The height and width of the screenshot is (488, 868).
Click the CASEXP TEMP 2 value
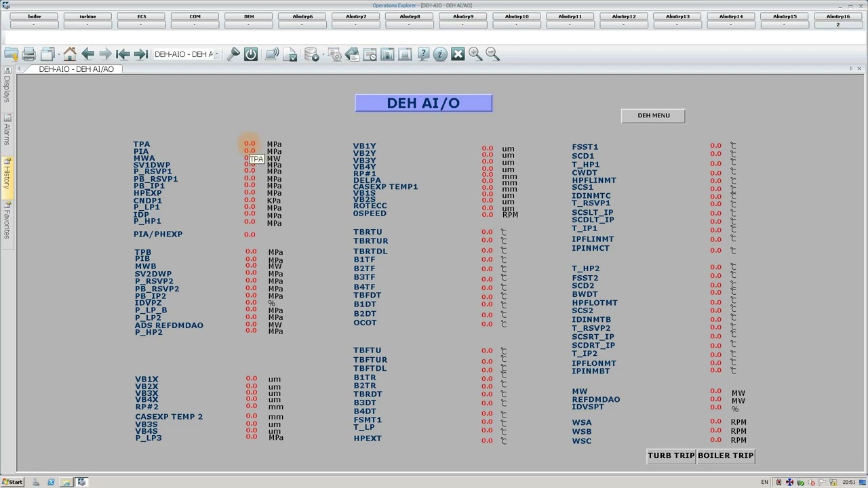[251, 416]
